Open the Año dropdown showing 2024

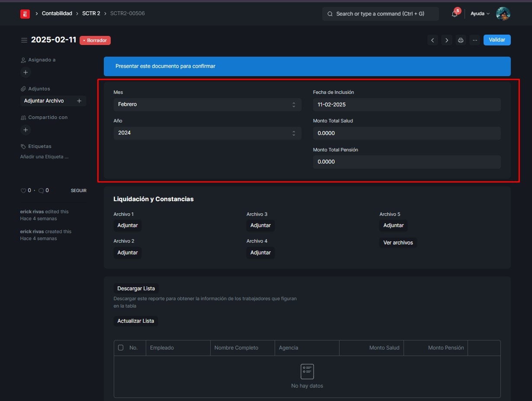(x=207, y=133)
